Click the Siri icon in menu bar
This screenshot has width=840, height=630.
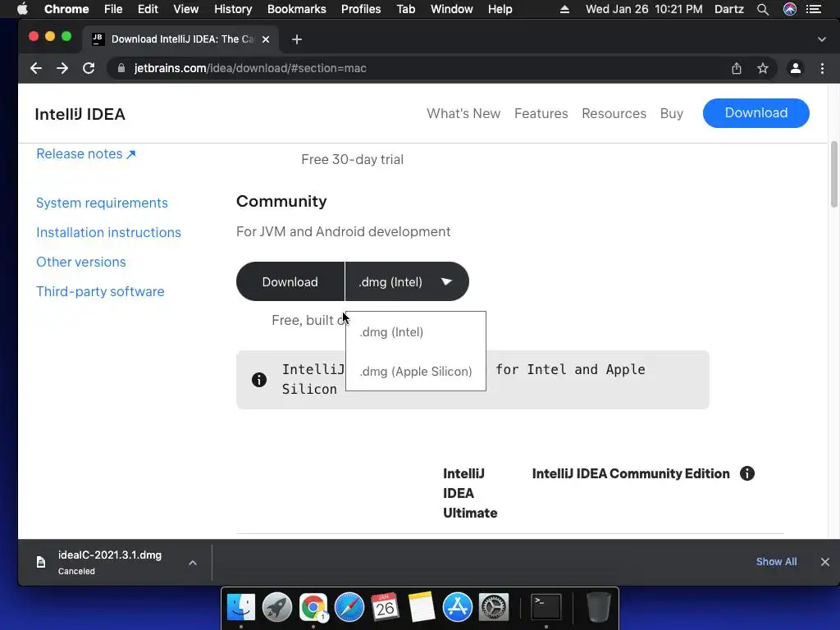(x=790, y=9)
